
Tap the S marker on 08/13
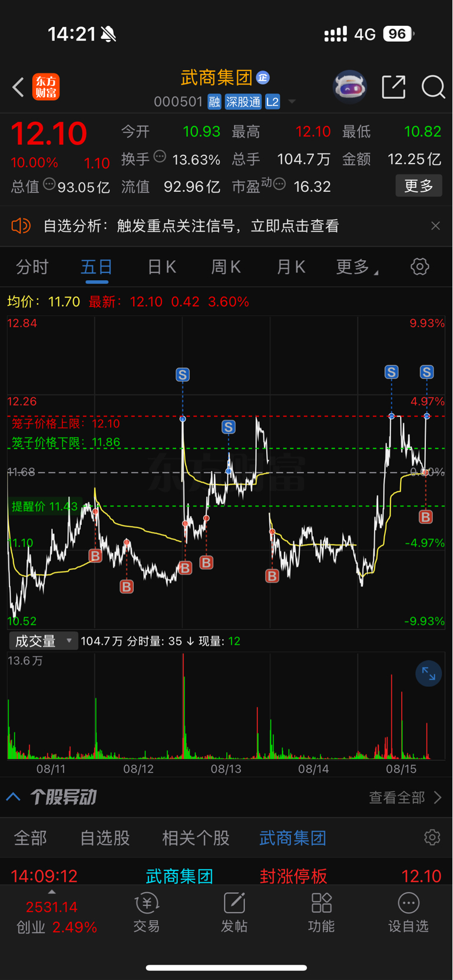229,427
